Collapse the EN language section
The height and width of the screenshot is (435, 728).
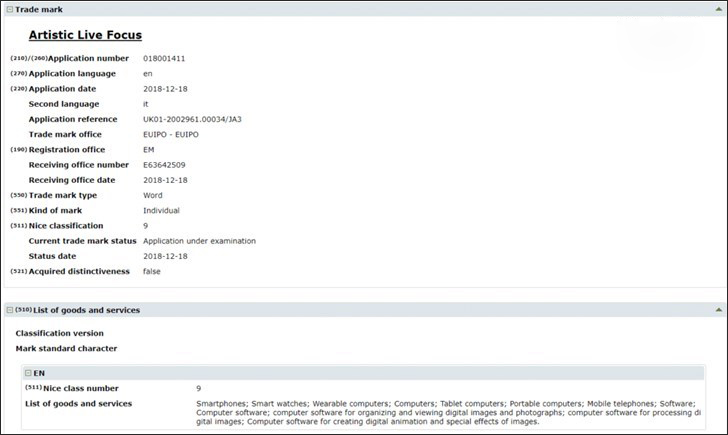[28, 373]
